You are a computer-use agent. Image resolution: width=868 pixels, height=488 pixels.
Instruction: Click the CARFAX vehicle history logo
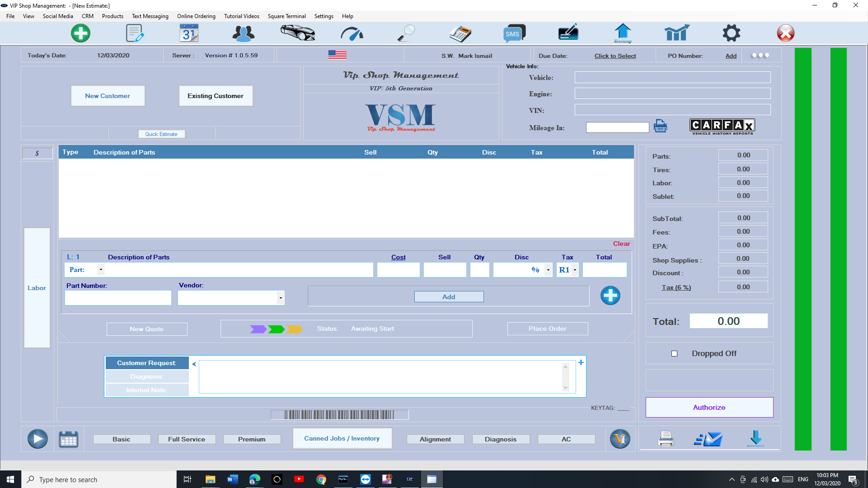pos(722,127)
